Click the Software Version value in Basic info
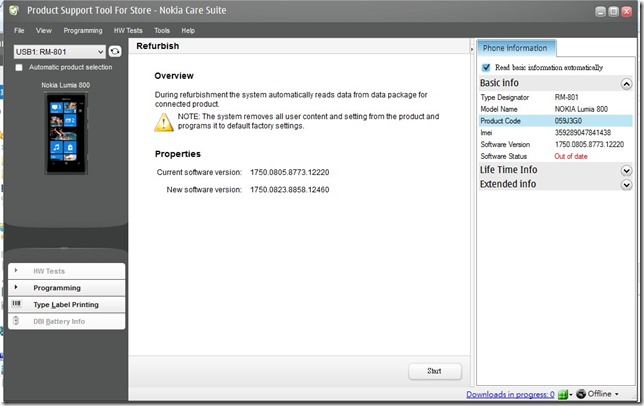 pyautogui.click(x=589, y=145)
